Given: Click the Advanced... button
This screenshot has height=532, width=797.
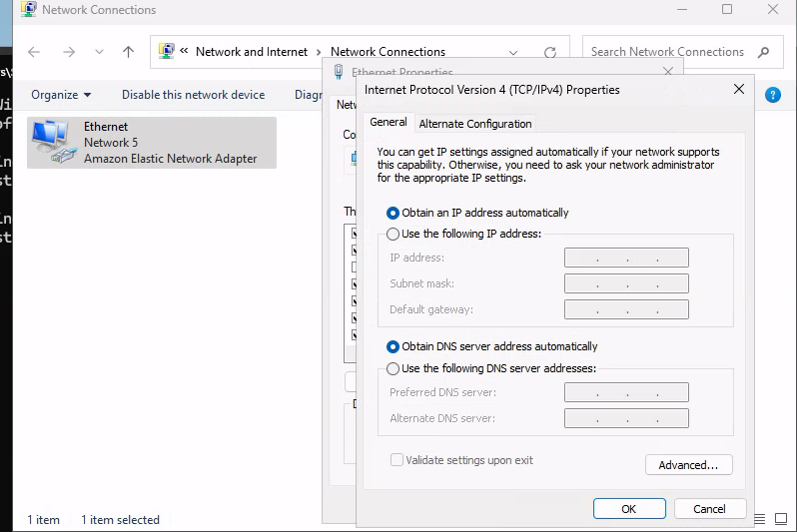Looking at the screenshot, I should 688,465.
